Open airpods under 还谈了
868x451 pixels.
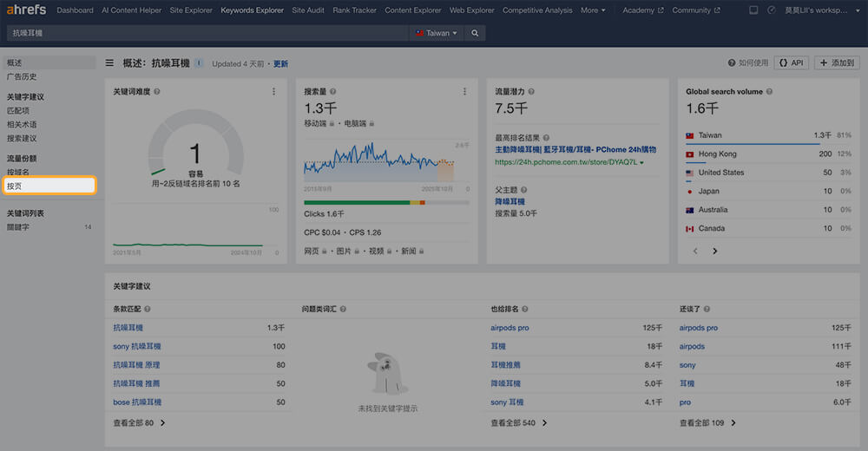point(692,346)
